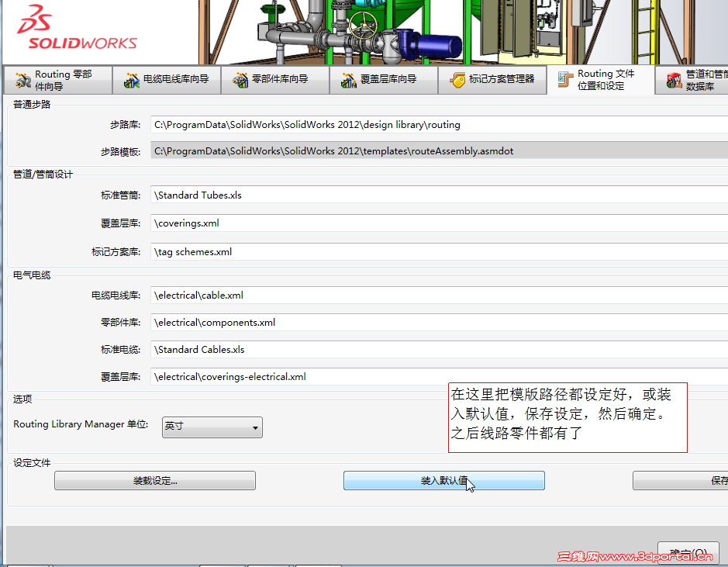Click the 装载设定... button

(x=155, y=481)
